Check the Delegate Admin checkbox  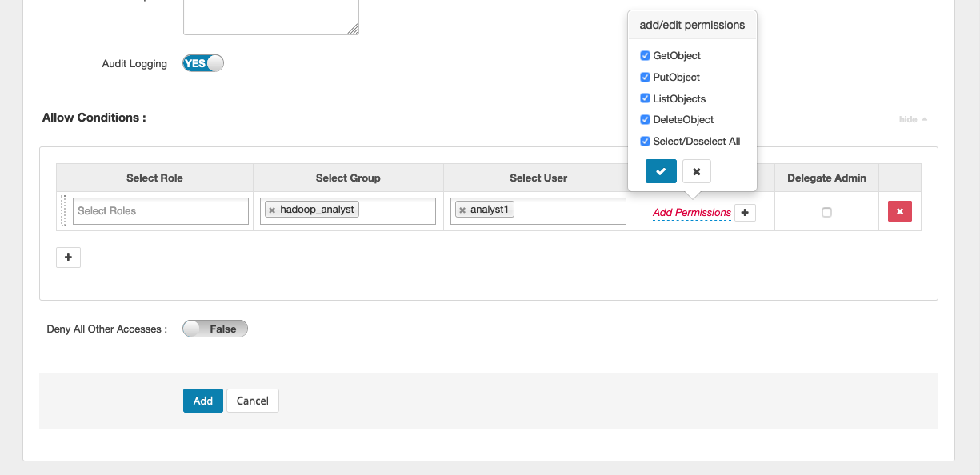[826, 212]
